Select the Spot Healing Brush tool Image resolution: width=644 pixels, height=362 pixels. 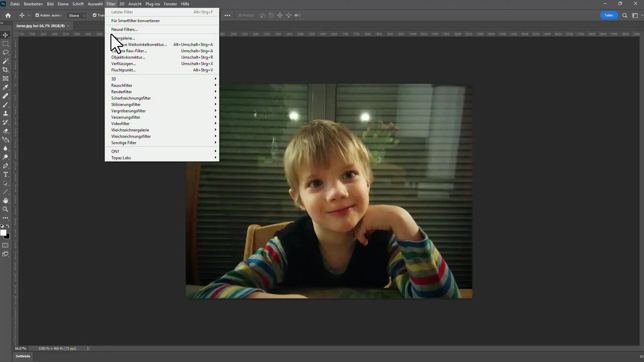(5, 96)
